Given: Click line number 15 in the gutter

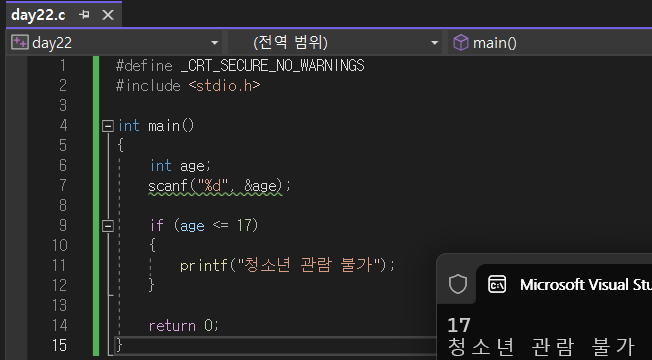Looking at the screenshot, I should [x=59, y=345].
